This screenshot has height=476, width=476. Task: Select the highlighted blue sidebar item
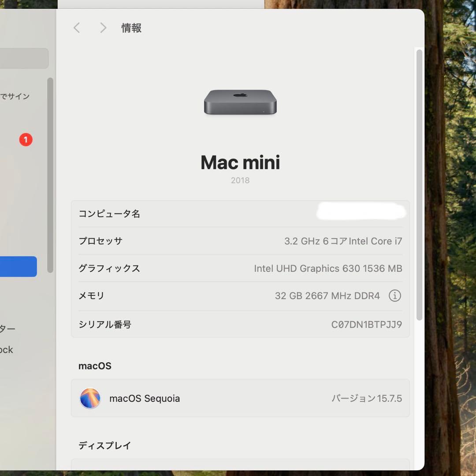tap(18, 267)
